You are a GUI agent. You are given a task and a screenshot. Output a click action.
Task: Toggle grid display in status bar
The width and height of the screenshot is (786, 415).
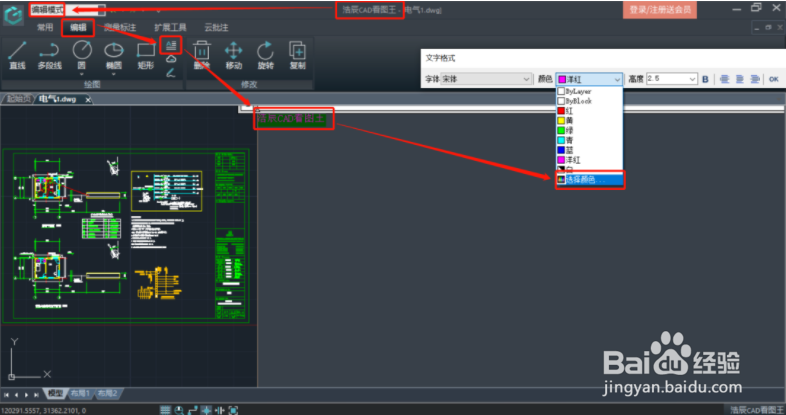[165, 410]
